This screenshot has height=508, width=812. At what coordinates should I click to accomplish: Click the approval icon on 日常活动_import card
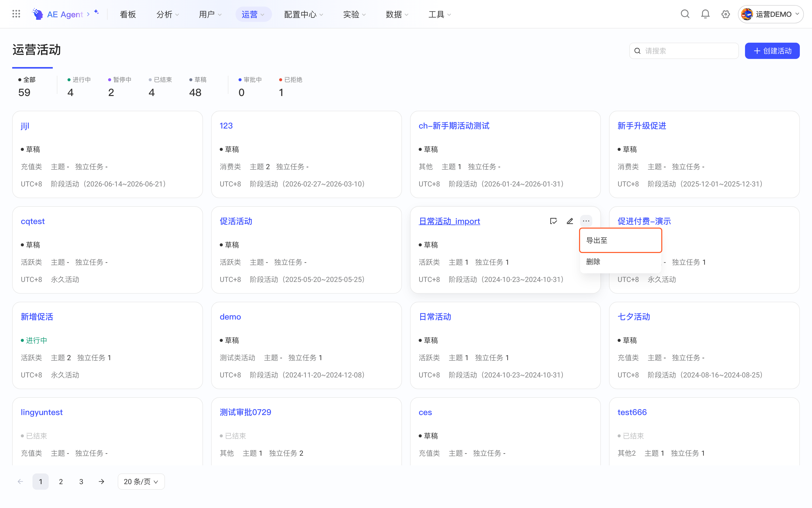pos(553,221)
